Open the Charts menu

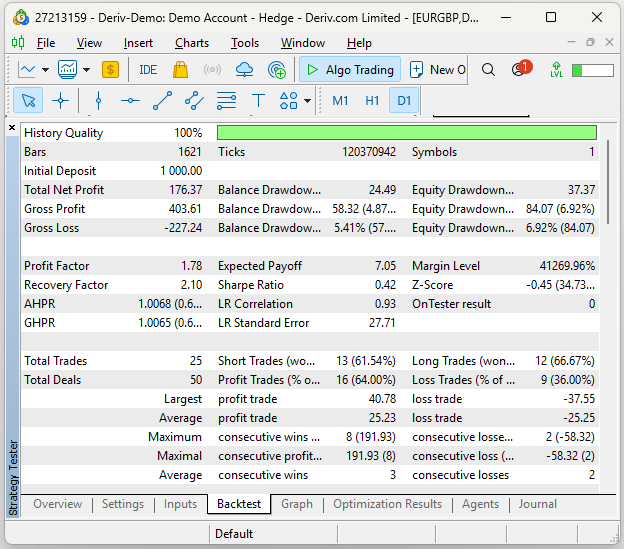(192, 43)
